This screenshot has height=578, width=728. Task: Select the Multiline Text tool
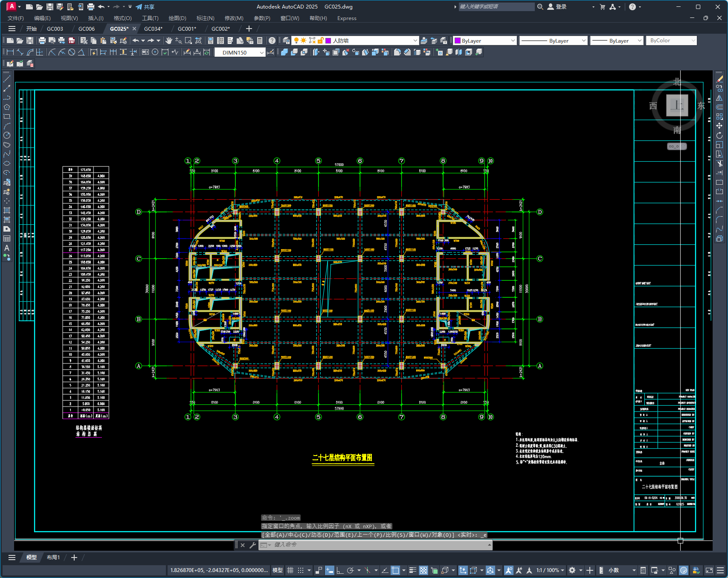tap(7, 248)
